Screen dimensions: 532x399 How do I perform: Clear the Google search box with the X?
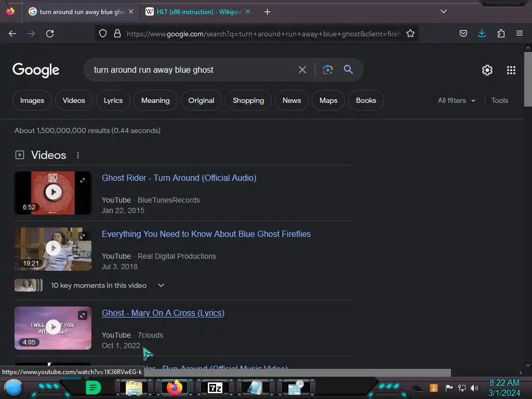[302, 70]
